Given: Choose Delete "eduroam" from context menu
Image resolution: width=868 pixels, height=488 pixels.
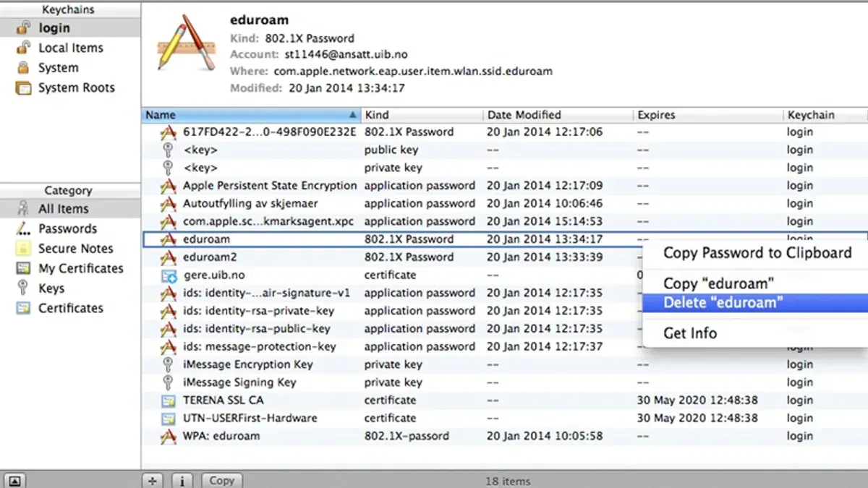Looking at the screenshot, I should click(757, 303).
